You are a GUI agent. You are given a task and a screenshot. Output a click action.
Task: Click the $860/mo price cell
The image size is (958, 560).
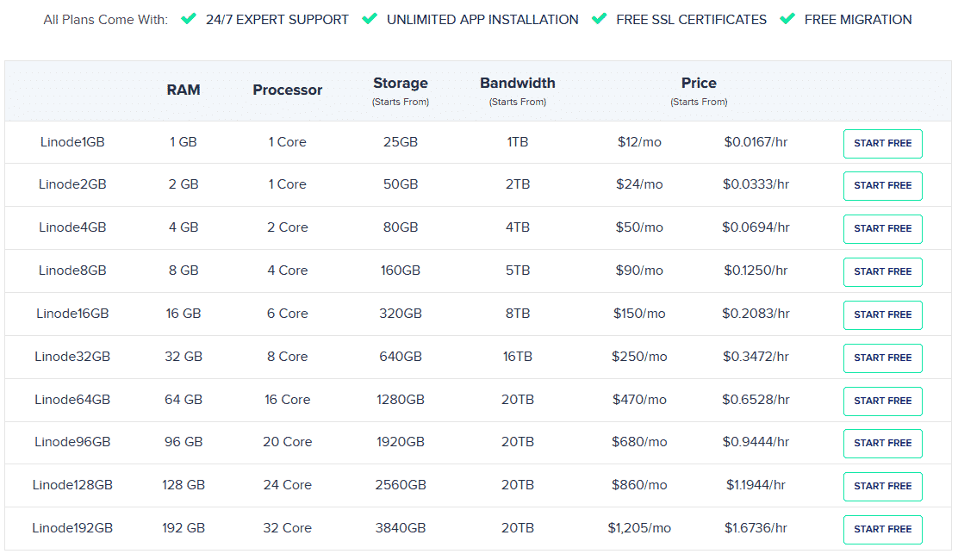click(x=639, y=485)
